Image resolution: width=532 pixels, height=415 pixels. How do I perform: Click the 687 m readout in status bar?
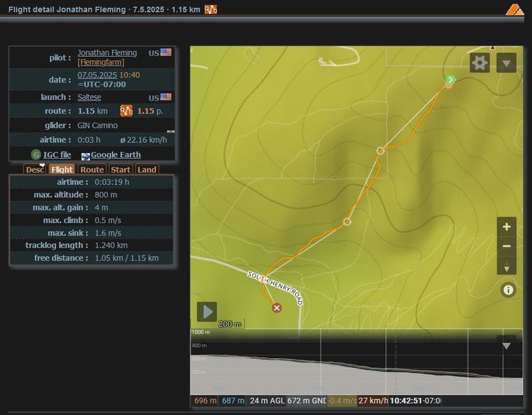(x=233, y=400)
